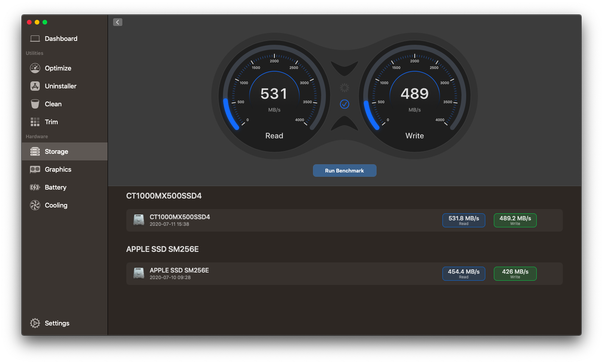Open the Clean utility
The image size is (603, 364).
65,104
